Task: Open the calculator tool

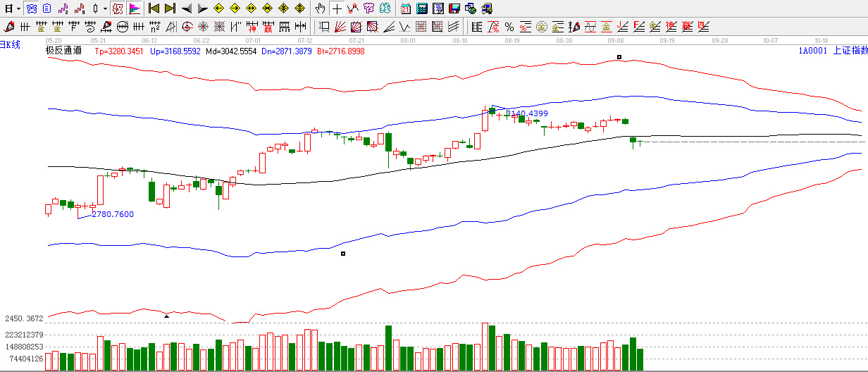Action: point(421,9)
